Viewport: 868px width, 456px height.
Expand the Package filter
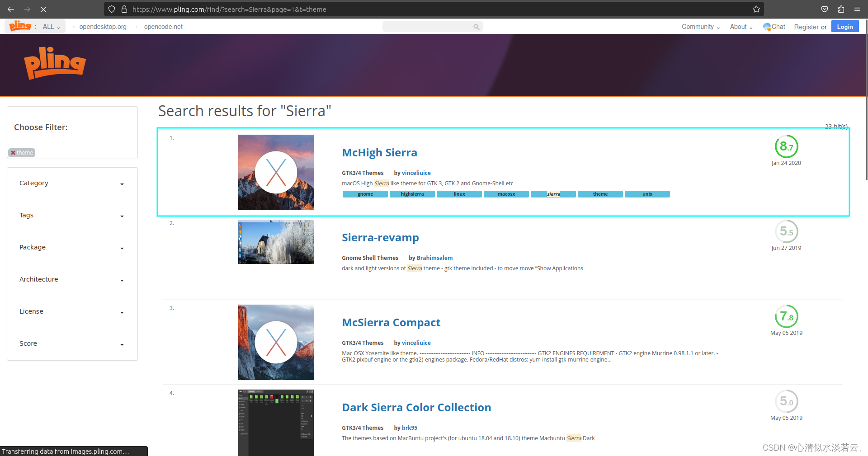[72, 247]
